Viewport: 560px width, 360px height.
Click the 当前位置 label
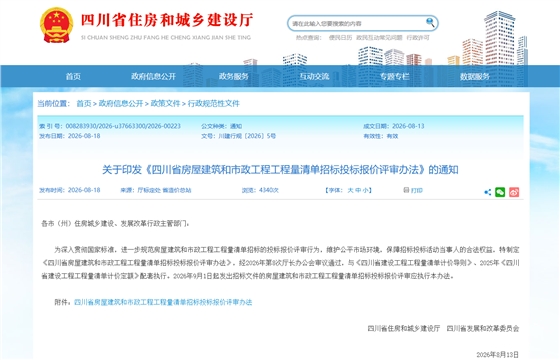point(53,104)
